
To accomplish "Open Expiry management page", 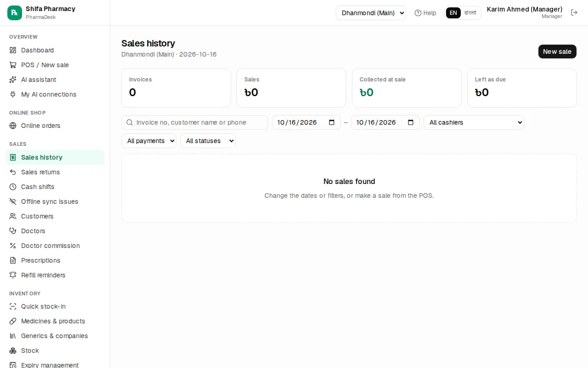I will pos(55,365).
